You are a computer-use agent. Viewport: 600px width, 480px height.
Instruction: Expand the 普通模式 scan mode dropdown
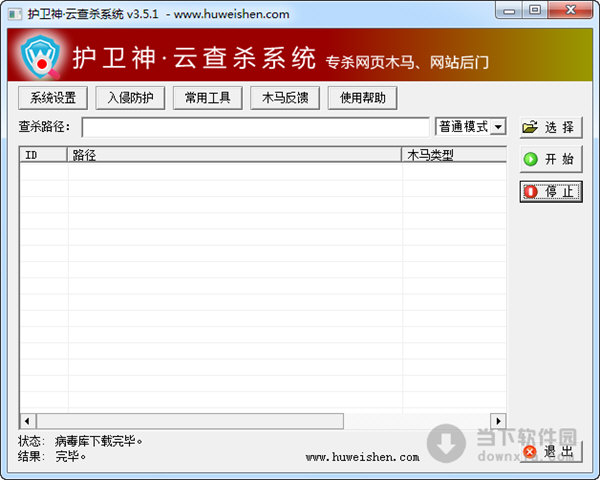[x=498, y=127]
